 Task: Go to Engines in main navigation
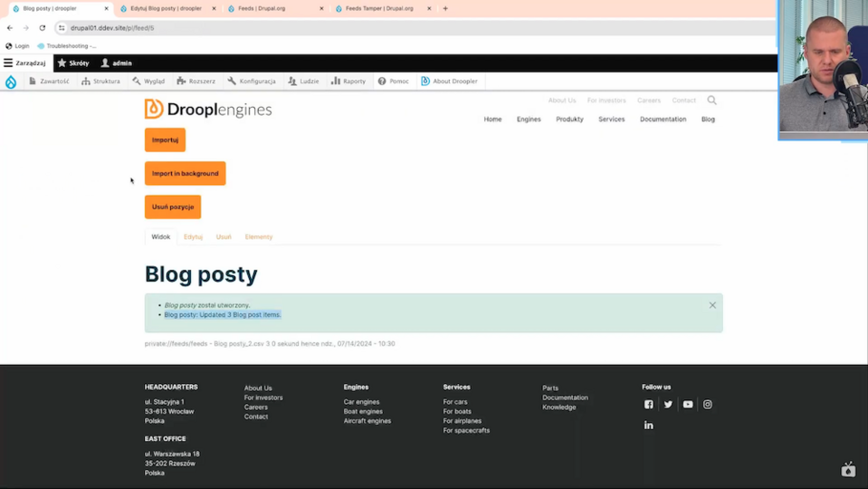(529, 119)
